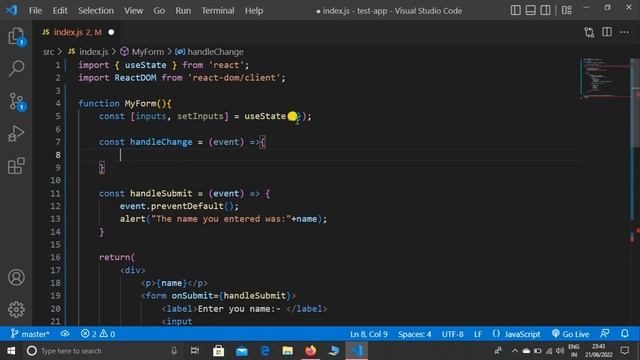This screenshot has width=640, height=360.
Task: Open the Search view
Action: (16, 68)
